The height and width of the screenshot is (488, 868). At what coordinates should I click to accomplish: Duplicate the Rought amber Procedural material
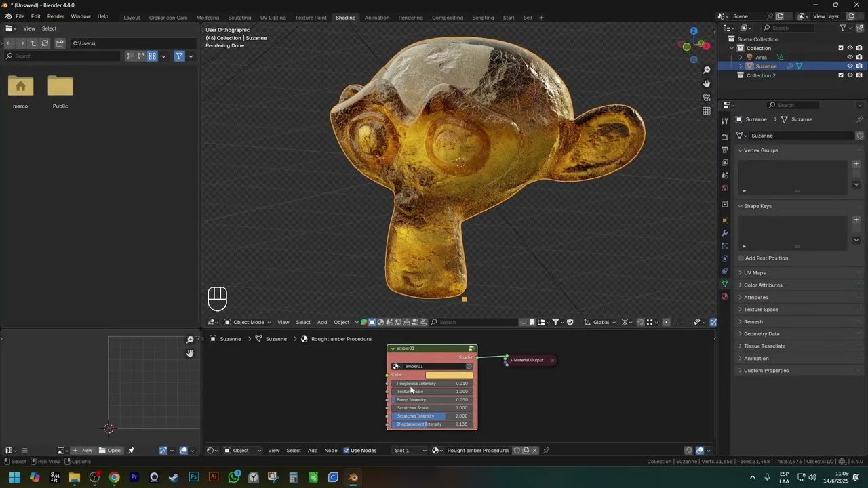(x=526, y=451)
